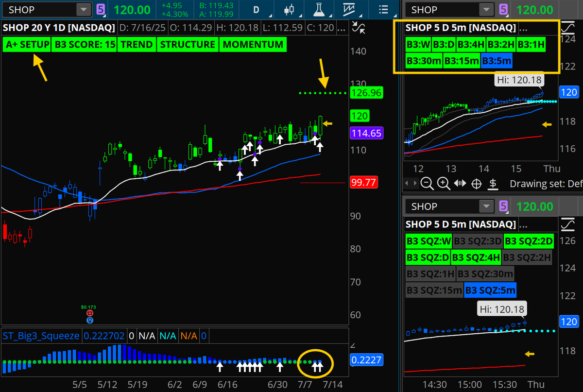Screen dimensions: 583x392
Task: Open the studies flask menu
Action: 319,9
